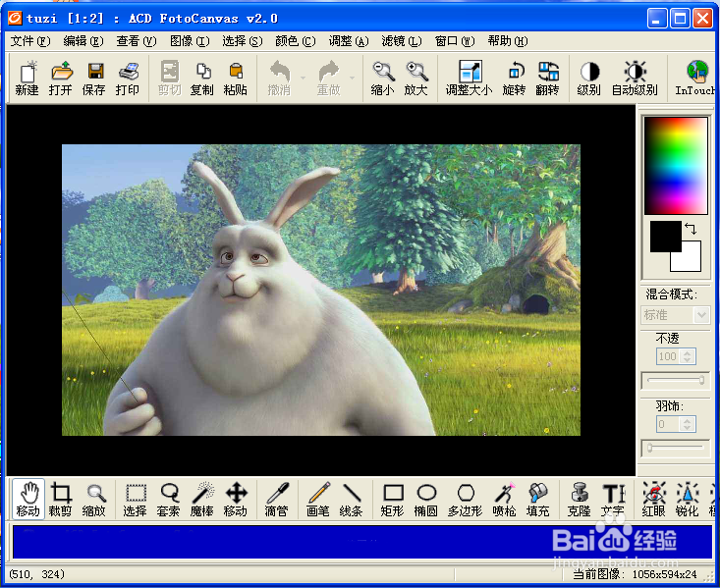720x588 pixels.
Task: Paste with the 粘贴 icon
Action: tap(236, 78)
